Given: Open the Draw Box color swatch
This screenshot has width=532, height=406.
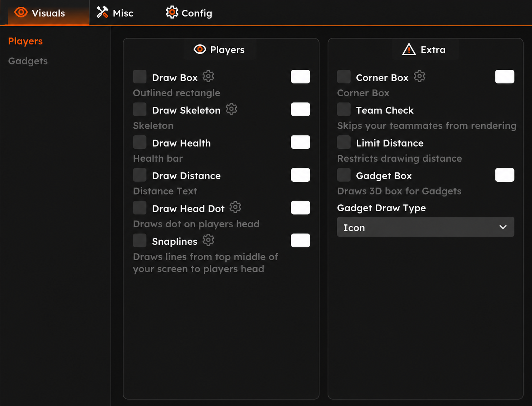Looking at the screenshot, I should pos(300,77).
